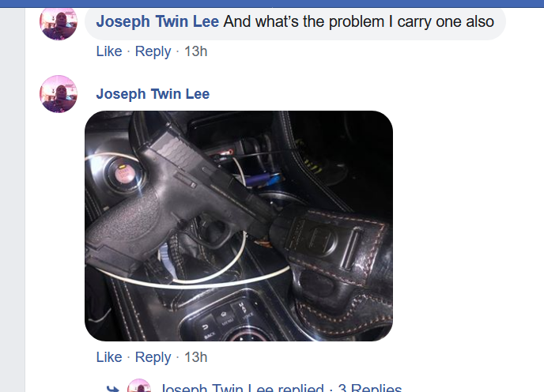Reply to the photo comment
Image resolution: width=544 pixels, height=392 pixels.
click(153, 358)
